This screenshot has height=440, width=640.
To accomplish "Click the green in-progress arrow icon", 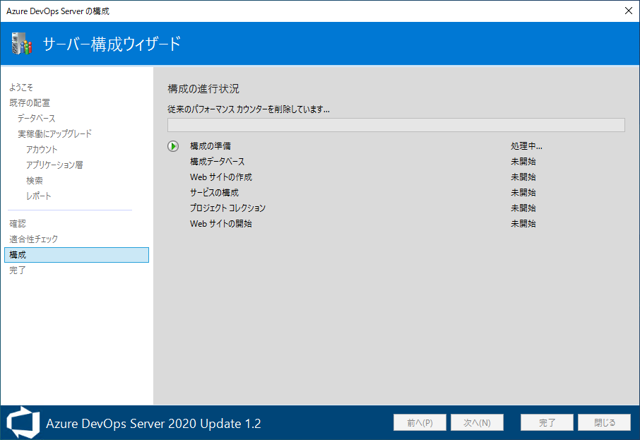I will pos(173,146).
